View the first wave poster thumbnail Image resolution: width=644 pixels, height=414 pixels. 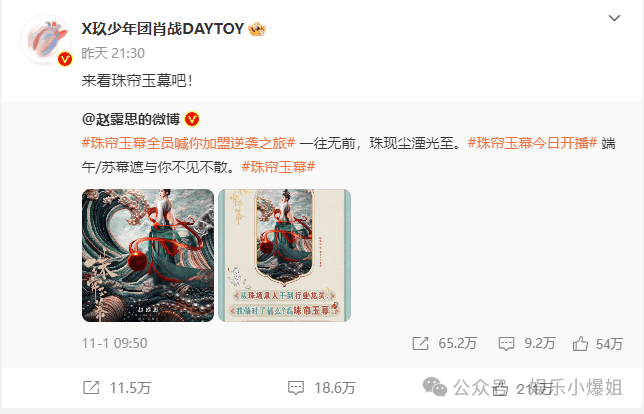point(148,255)
